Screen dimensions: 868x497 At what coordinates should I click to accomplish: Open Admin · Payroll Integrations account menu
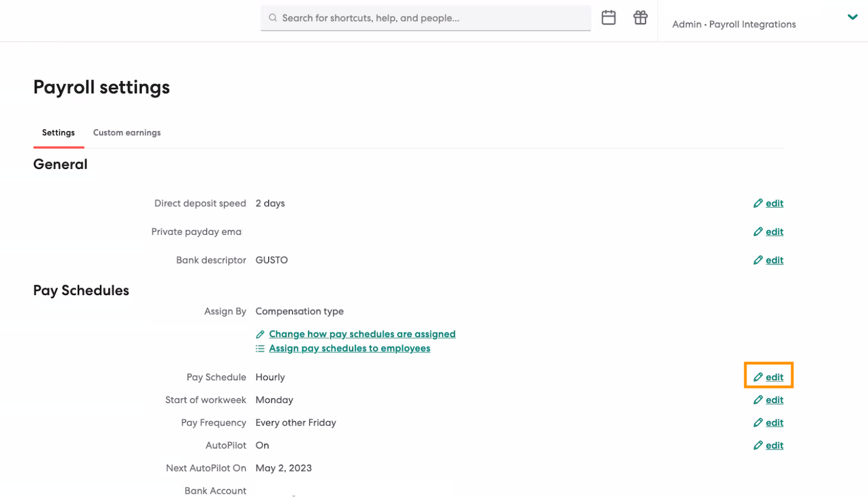point(734,24)
